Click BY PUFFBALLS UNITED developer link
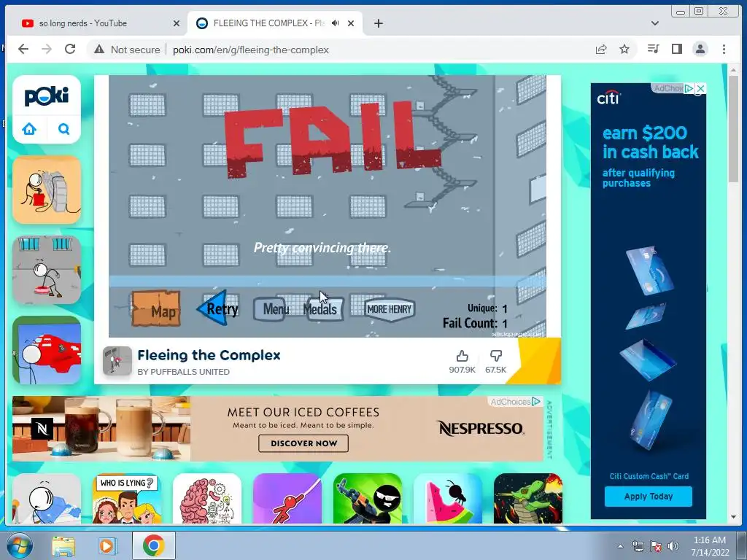The width and height of the screenshot is (747, 560). (183, 372)
